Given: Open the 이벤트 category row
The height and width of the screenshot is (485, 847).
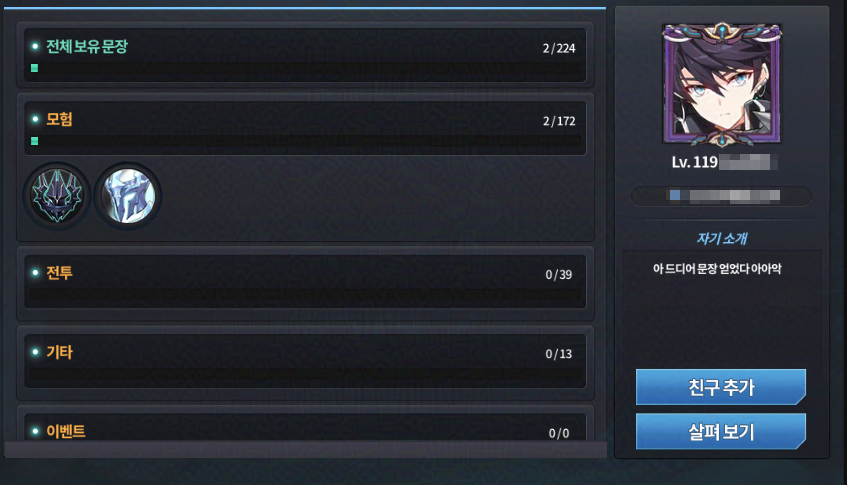Looking at the screenshot, I should tap(305, 427).
